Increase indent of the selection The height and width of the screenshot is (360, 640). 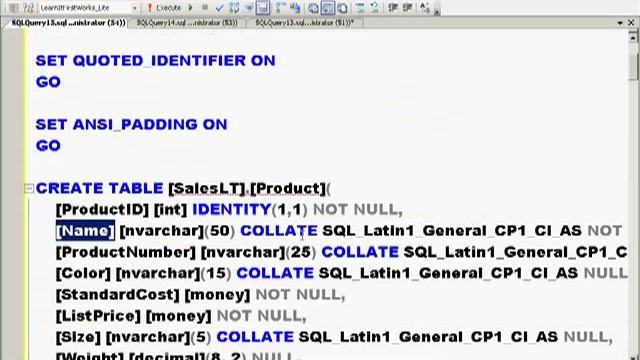click(407, 7)
